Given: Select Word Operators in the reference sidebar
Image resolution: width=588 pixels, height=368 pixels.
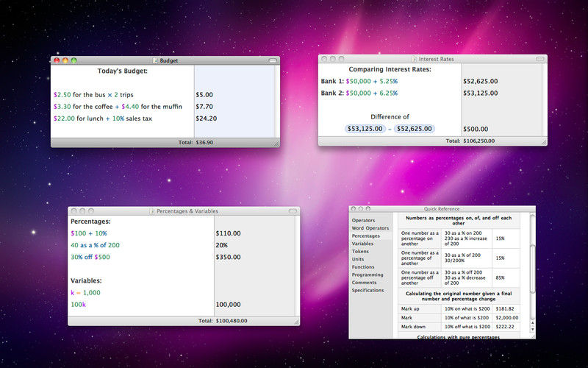Looking at the screenshot, I should pos(370,228).
